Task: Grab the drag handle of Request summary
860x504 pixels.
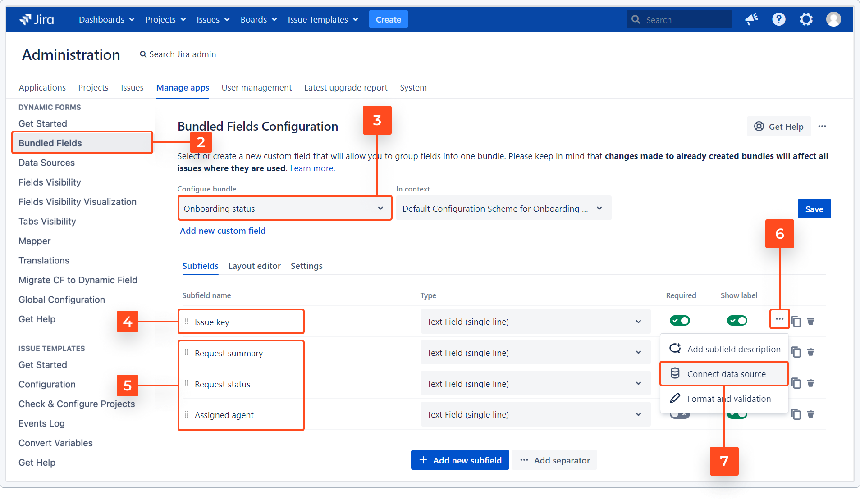Action: pyautogui.click(x=187, y=352)
